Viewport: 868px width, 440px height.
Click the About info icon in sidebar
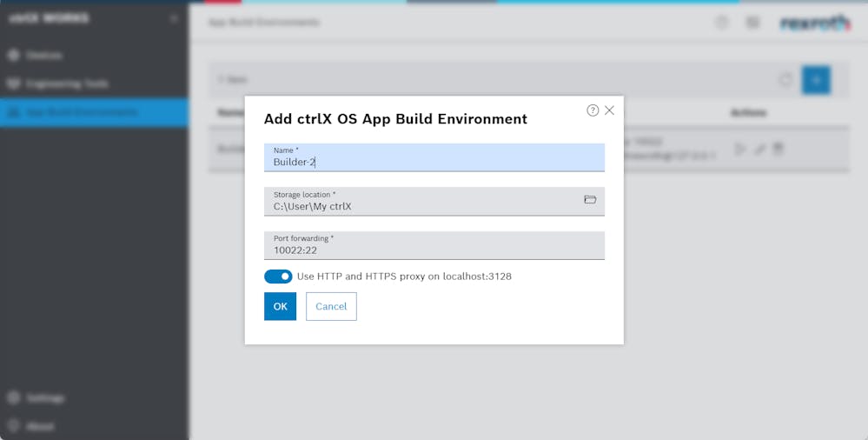click(x=13, y=426)
